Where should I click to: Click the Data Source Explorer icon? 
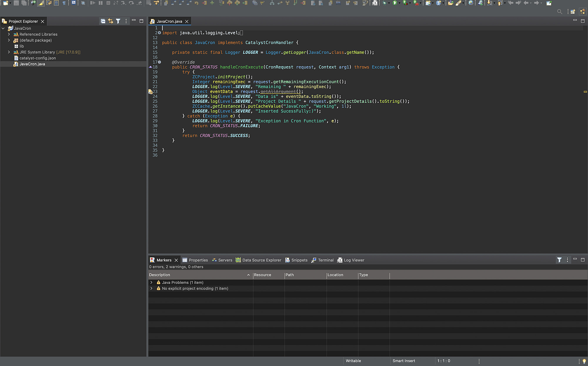[238, 260]
